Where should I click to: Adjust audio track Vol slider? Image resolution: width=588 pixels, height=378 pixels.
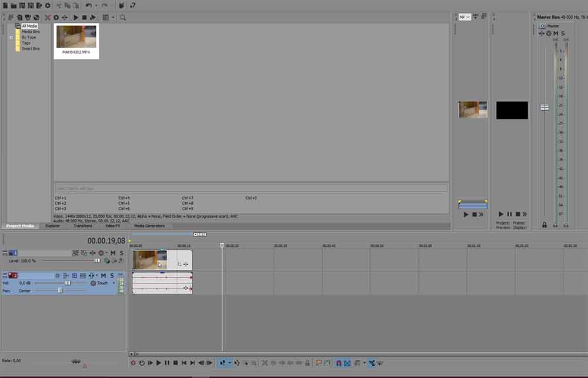(x=68, y=283)
